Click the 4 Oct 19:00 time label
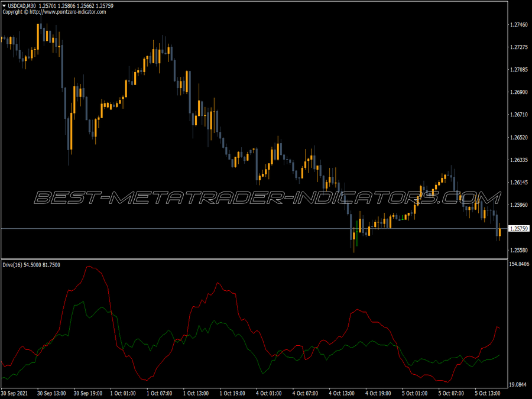 click(378, 393)
